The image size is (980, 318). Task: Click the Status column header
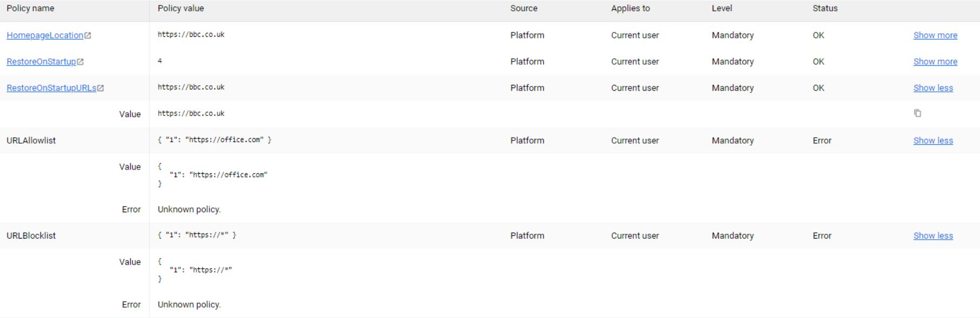[825, 9]
